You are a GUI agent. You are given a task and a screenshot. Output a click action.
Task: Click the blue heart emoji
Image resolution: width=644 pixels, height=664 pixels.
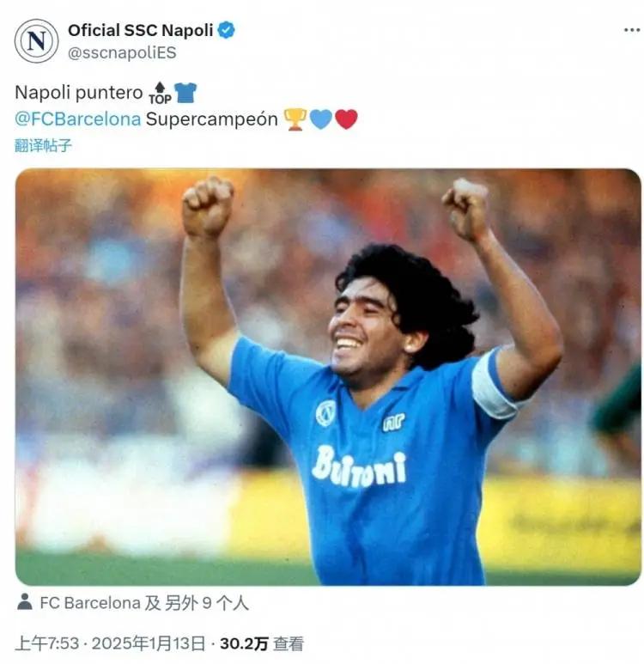coord(321,119)
